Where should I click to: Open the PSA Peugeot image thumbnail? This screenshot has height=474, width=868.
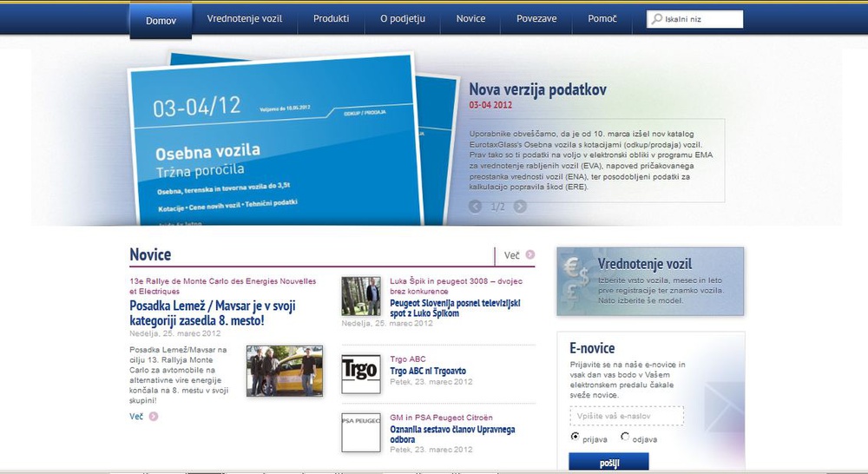point(361,432)
